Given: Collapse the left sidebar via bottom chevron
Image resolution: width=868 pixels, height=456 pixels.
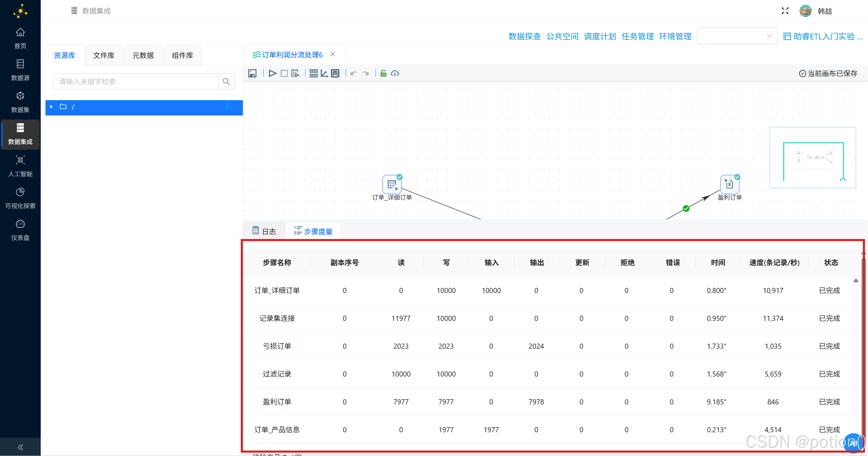Looking at the screenshot, I should (20, 447).
